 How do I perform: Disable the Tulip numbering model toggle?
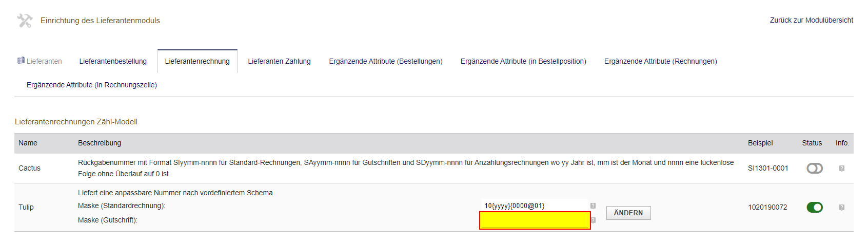coord(815,207)
